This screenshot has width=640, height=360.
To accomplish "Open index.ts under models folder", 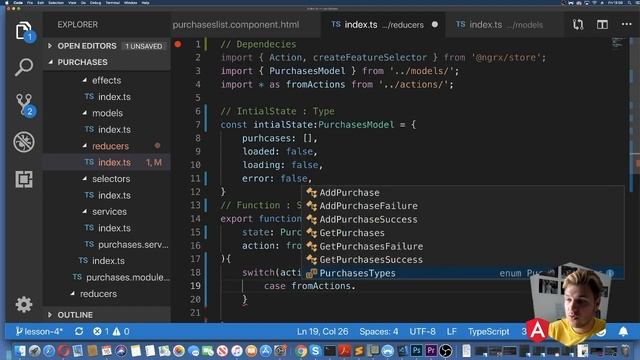I will pos(107,129).
